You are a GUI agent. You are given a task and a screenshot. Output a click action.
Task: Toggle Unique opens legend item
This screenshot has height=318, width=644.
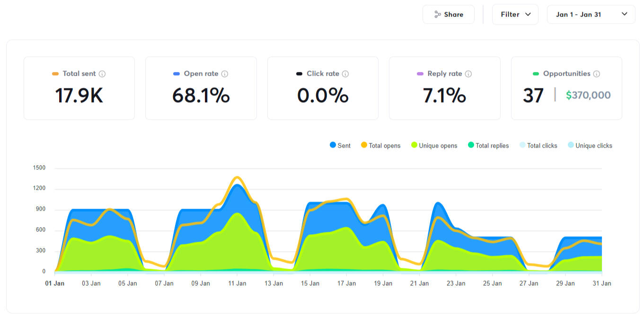click(434, 146)
